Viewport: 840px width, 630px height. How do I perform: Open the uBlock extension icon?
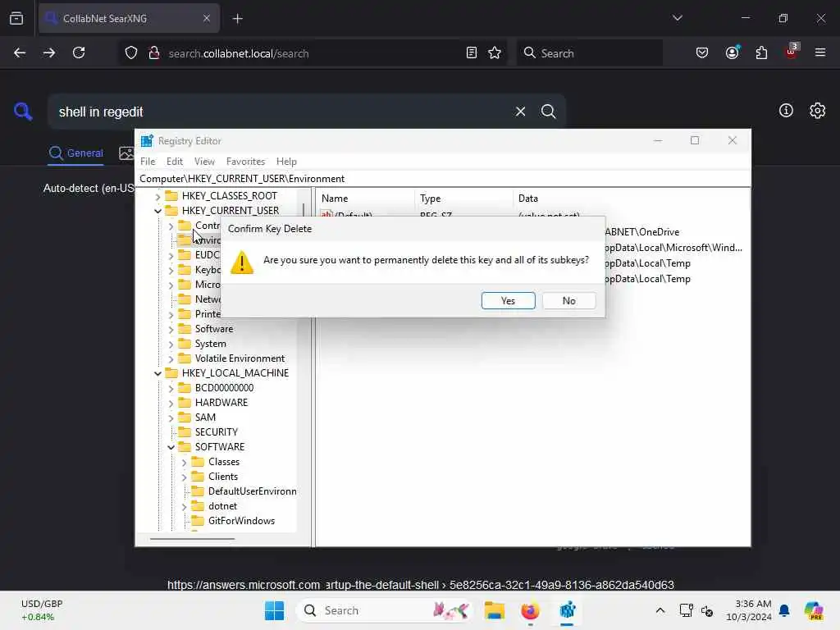click(792, 52)
